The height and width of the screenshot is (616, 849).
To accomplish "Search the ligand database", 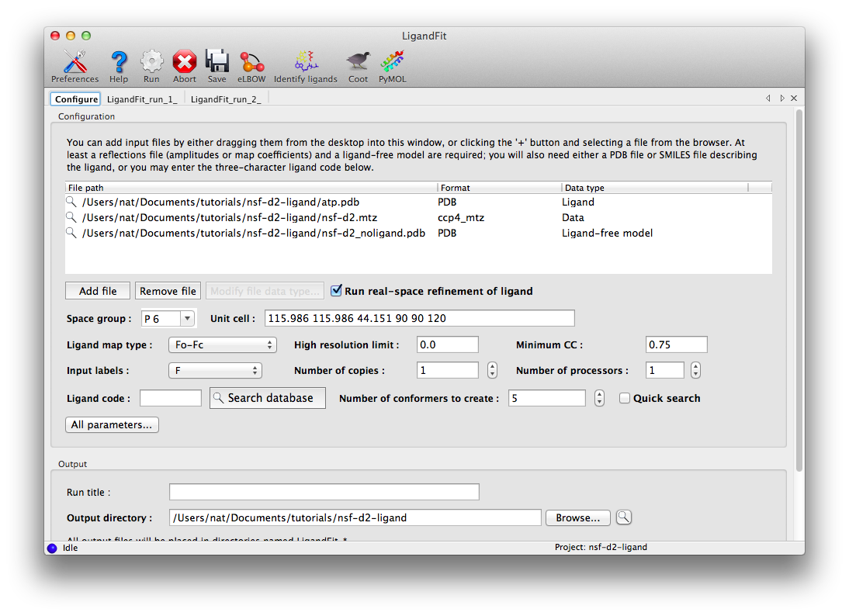I will pyautogui.click(x=267, y=397).
